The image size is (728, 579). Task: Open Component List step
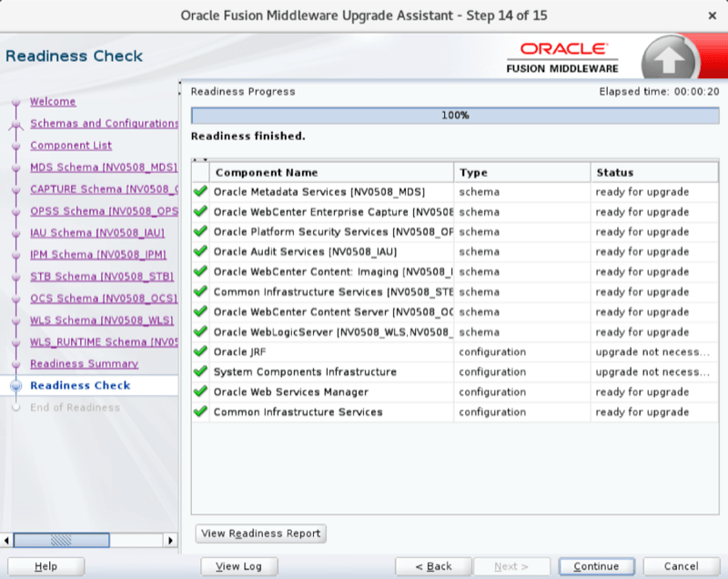pos(71,145)
